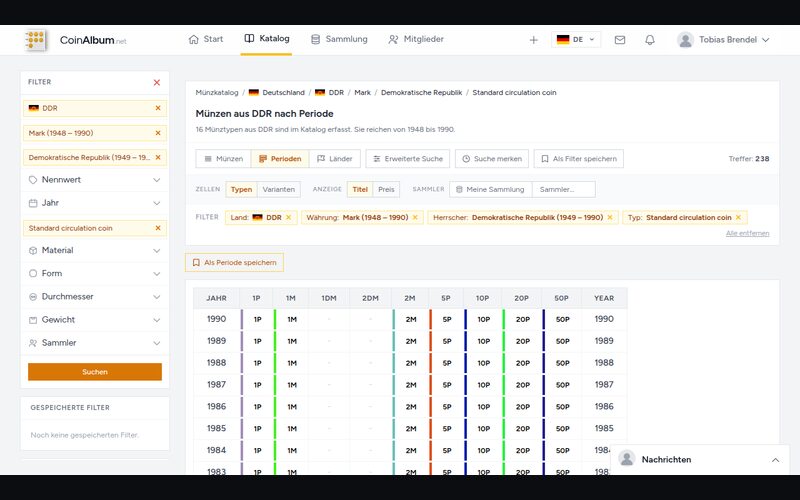This screenshot has width=800, height=500.
Task: Open Münzkatalog breadcrumb link
Action: pos(217,92)
